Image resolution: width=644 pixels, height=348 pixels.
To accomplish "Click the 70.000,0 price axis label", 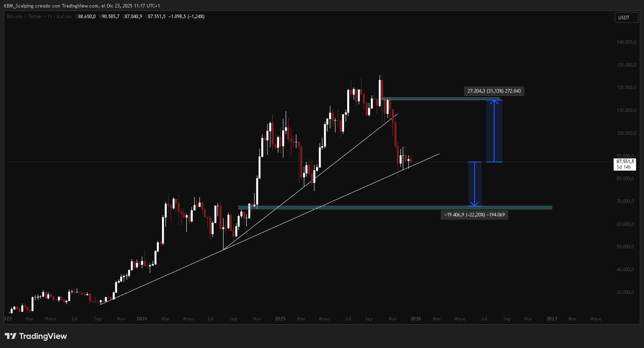I will pyautogui.click(x=626, y=201).
